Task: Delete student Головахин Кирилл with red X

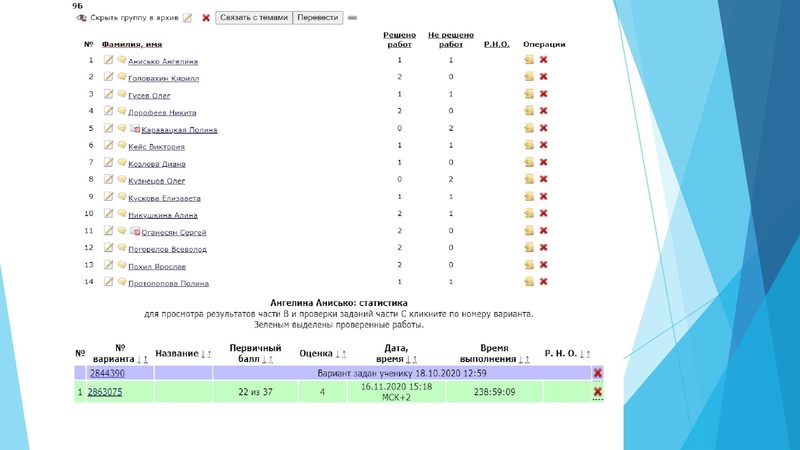Action: pyautogui.click(x=544, y=77)
